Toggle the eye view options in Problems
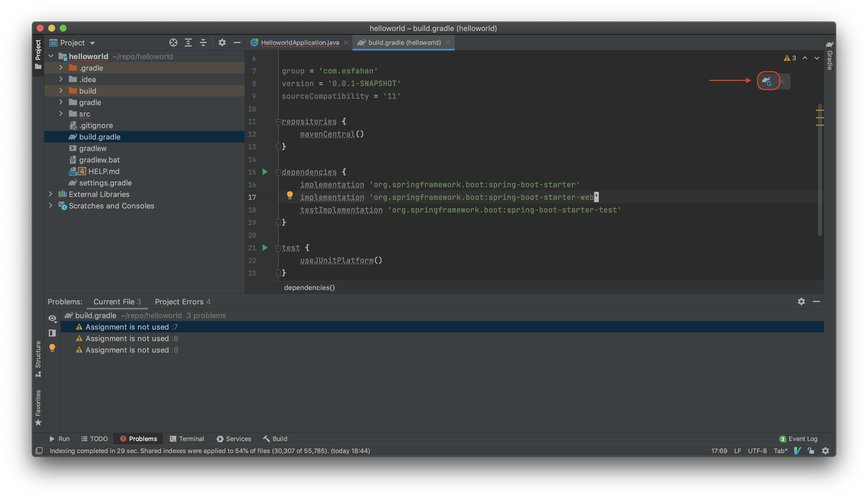 (x=52, y=318)
